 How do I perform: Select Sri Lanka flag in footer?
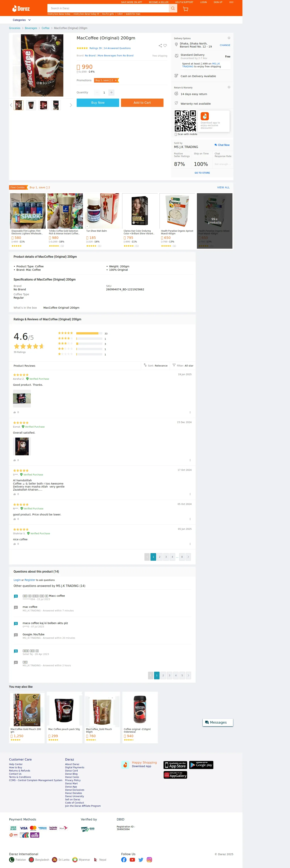point(55,860)
